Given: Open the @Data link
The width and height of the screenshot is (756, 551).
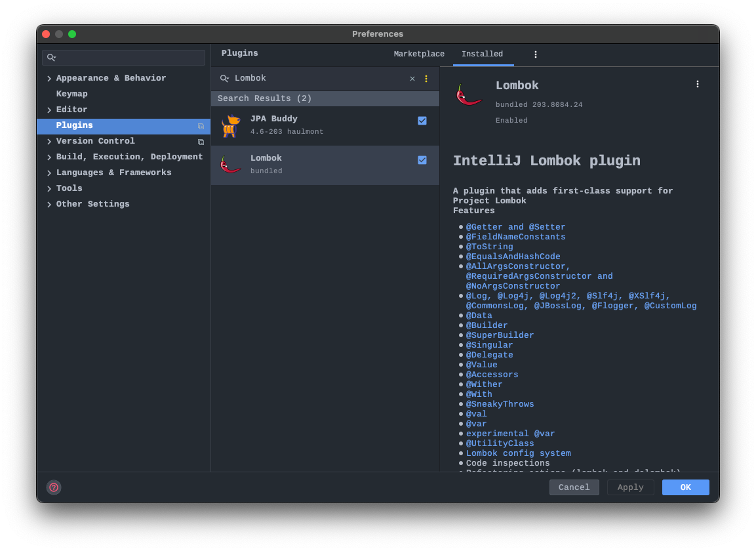Looking at the screenshot, I should [x=479, y=316].
